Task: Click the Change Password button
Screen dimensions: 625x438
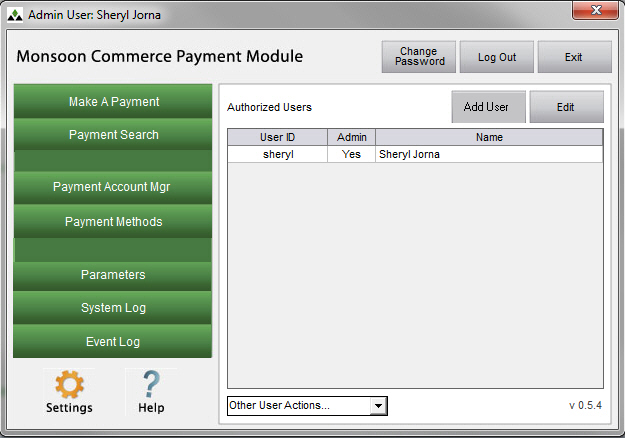Action: pyautogui.click(x=419, y=57)
